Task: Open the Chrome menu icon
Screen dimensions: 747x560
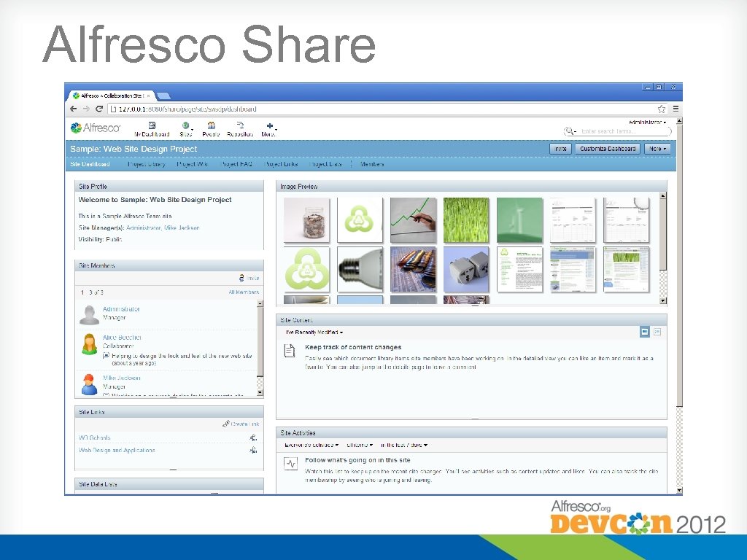Action: tap(676, 109)
